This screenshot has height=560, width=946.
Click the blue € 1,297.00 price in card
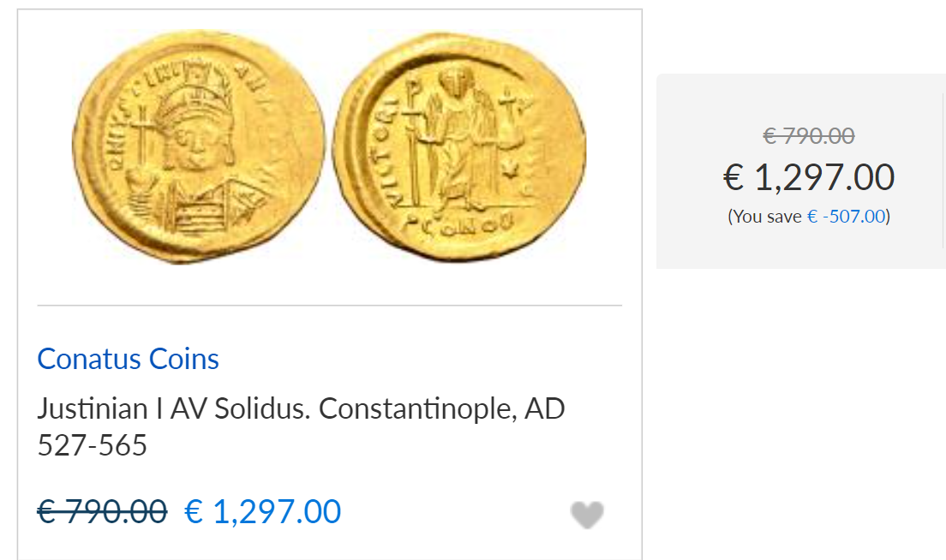tap(263, 512)
